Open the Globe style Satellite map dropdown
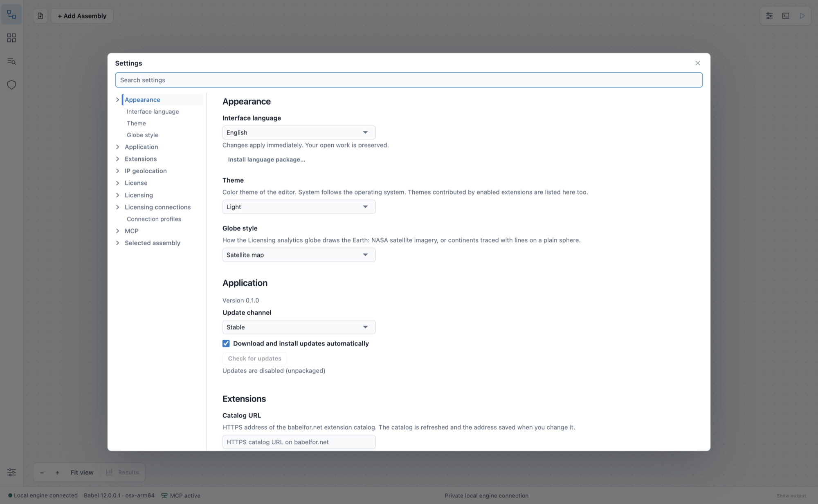The height and width of the screenshot is (504, 818). click(x=299, y=255)
